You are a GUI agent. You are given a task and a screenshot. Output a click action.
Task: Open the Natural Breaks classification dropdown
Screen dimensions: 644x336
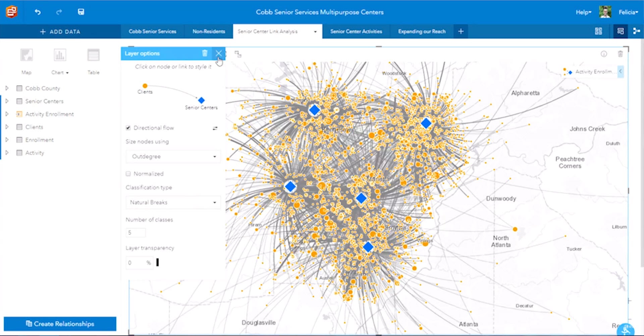click(172, 202)
